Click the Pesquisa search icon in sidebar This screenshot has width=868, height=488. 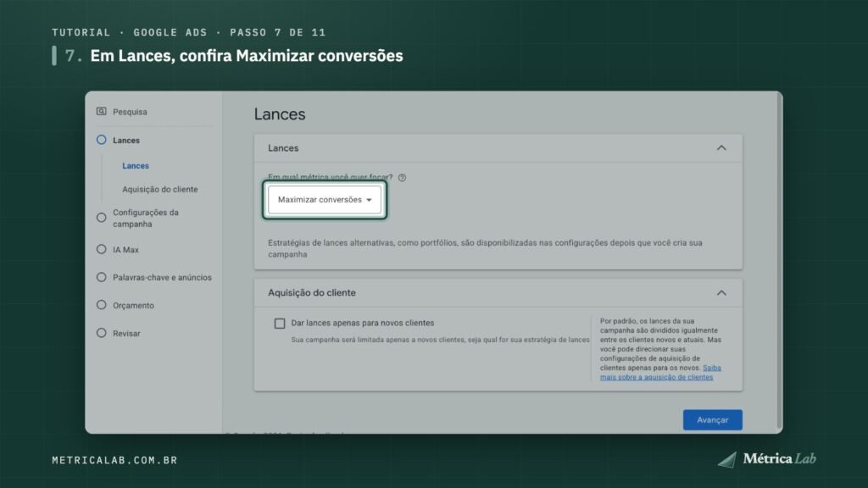pyautogui.click(x=102, y=111)
